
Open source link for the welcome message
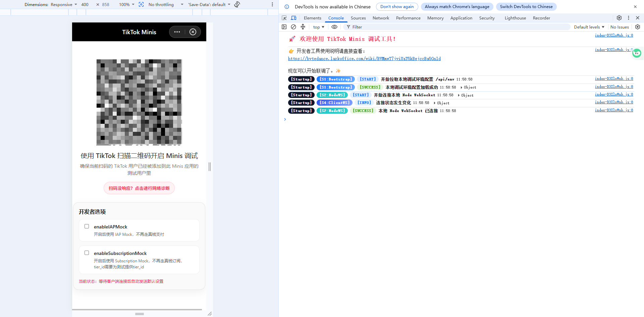pos(614,35)
